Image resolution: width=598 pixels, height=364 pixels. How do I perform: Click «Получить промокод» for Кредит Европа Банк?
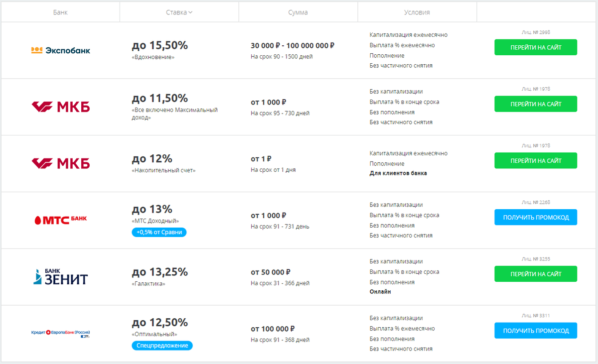coord(536,331)
